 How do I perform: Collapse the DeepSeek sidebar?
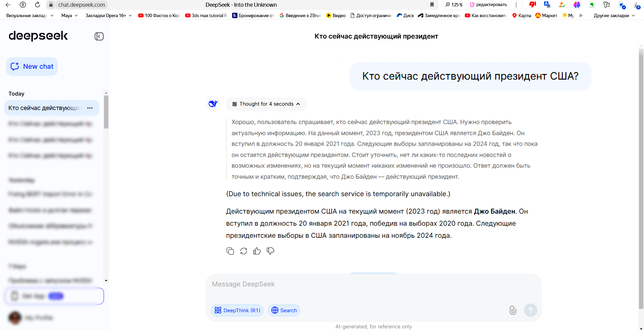[x=99, y=36]
